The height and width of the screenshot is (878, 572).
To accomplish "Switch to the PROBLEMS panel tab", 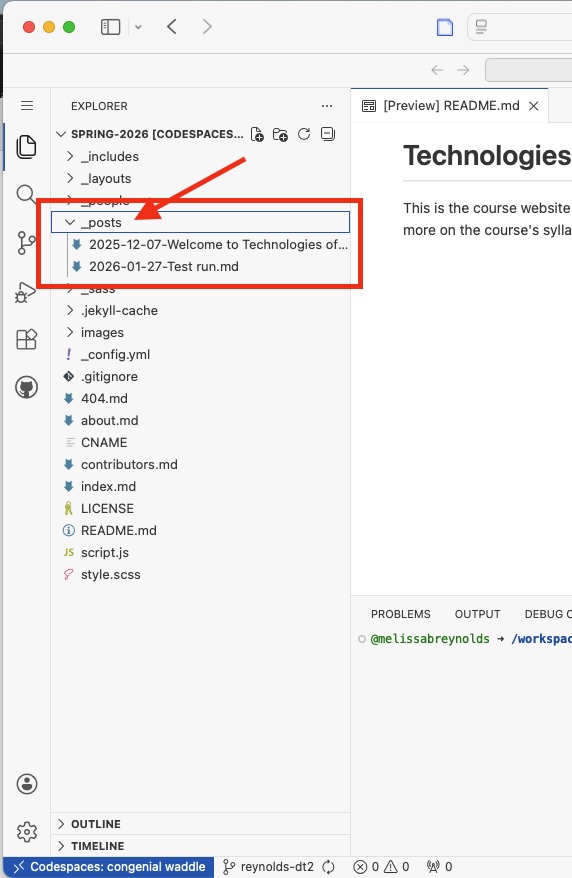I will pos(401,614).
